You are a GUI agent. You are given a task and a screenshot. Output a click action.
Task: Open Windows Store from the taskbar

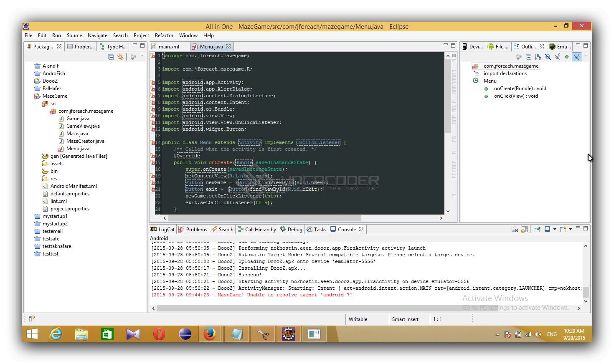(x=107, y=334)
